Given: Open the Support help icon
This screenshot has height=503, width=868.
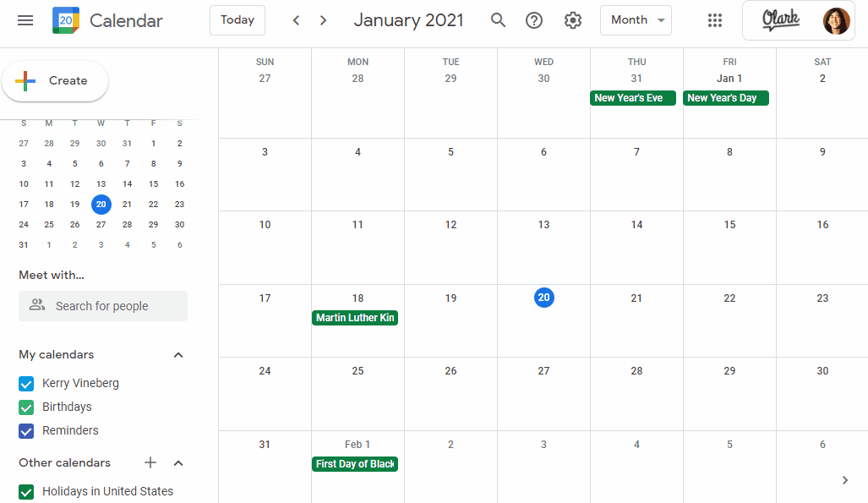Looking at the screenshot, I should (x=534, y=20).
